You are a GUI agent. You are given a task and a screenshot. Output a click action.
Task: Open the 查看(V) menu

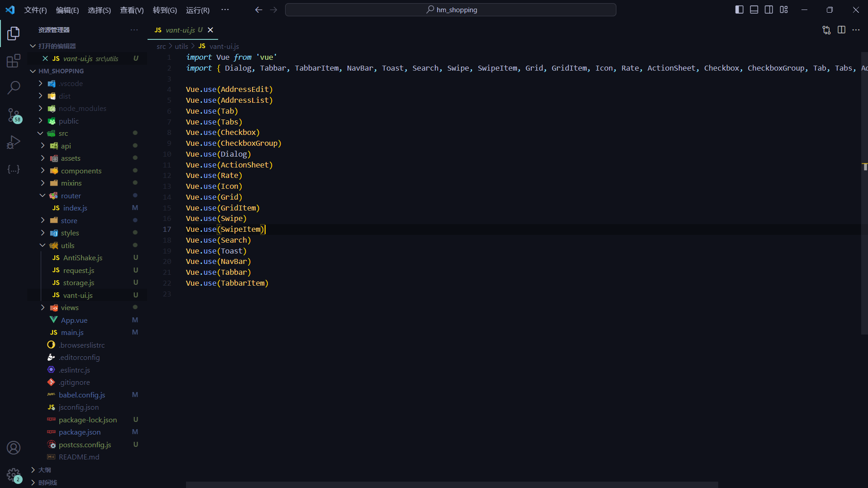(x=132, y=10)
